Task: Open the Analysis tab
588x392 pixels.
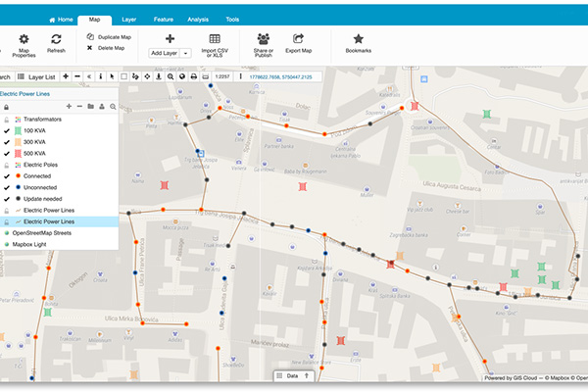Action: pyautogui.click(x=198, y=20)
